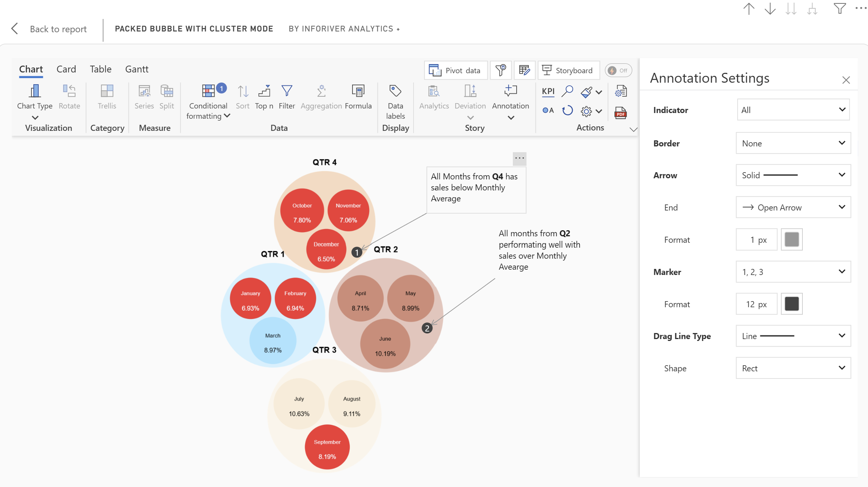This screenshot has height=487, width=868.
Task: Expand the Indicator dropdown set to All
Action: click(793, 110)
